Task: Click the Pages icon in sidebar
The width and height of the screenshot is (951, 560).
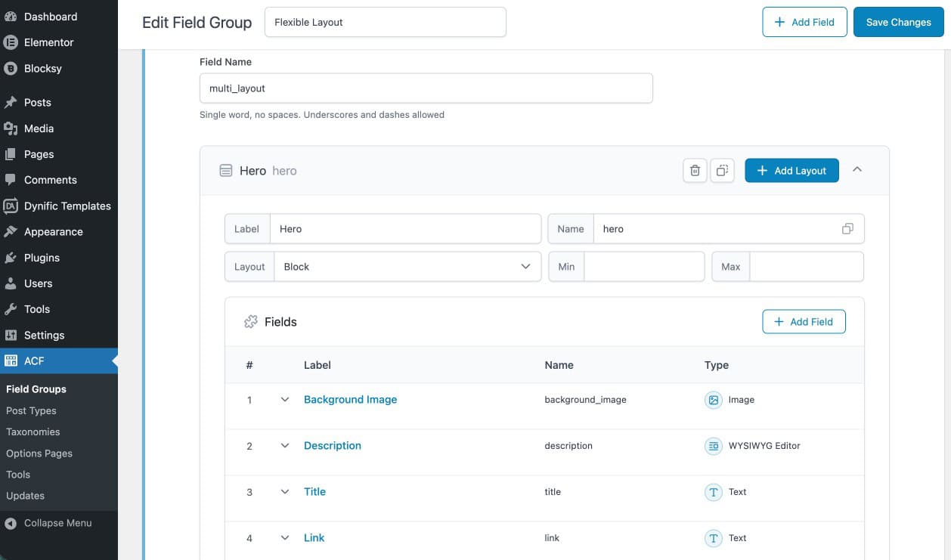Action: 11,154
